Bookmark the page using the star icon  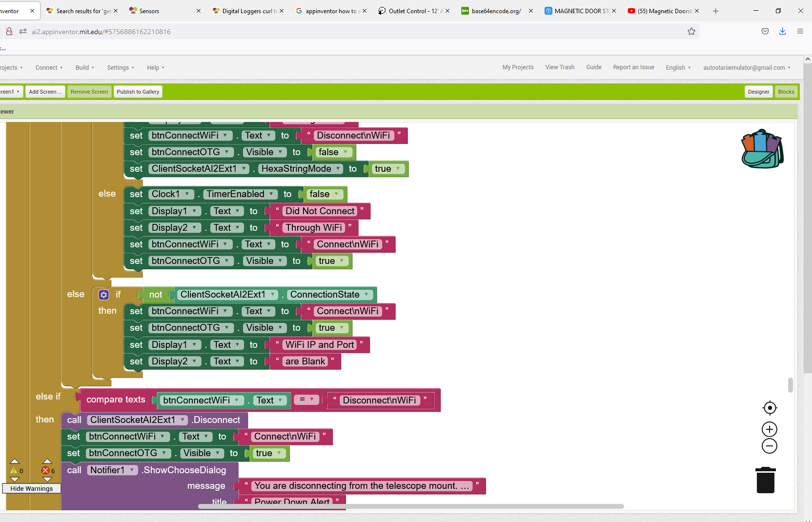(691, 31)
